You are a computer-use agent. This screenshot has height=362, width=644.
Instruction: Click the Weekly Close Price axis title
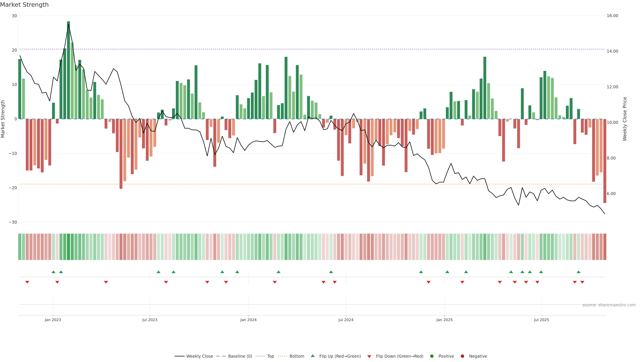[625, 119]
